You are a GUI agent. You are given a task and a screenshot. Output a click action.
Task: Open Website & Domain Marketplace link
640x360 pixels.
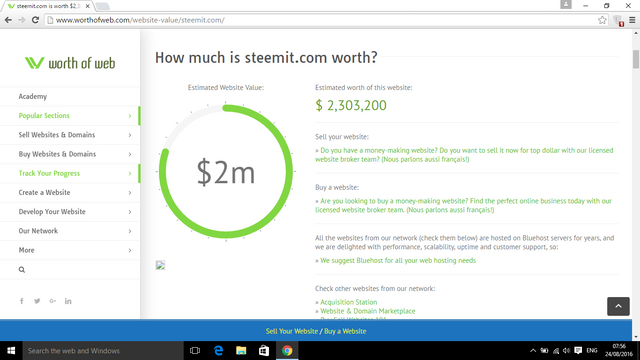(368, 311)
